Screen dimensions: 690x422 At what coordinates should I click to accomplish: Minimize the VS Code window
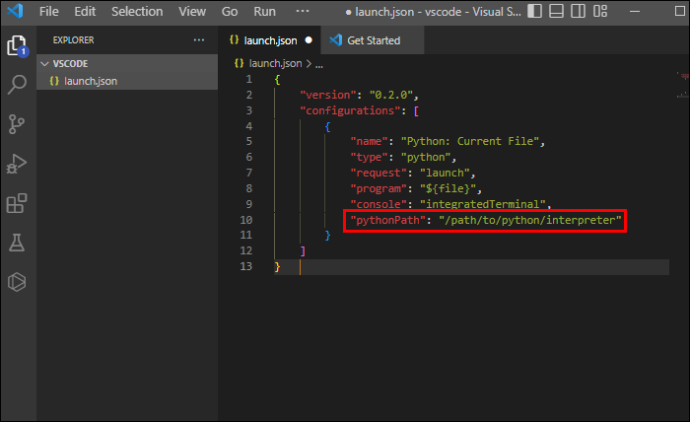[635, 11]
